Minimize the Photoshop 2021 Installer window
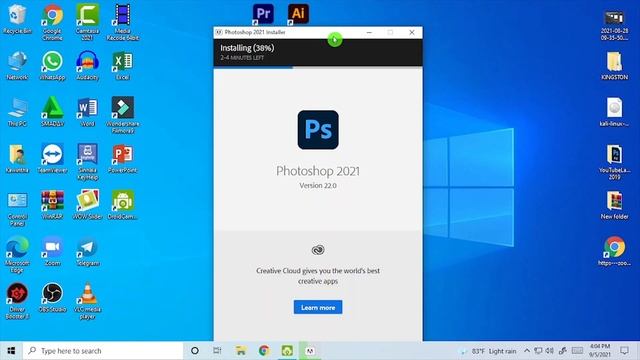Viewport: 640px width, 360px height. [x=369, y=32]
